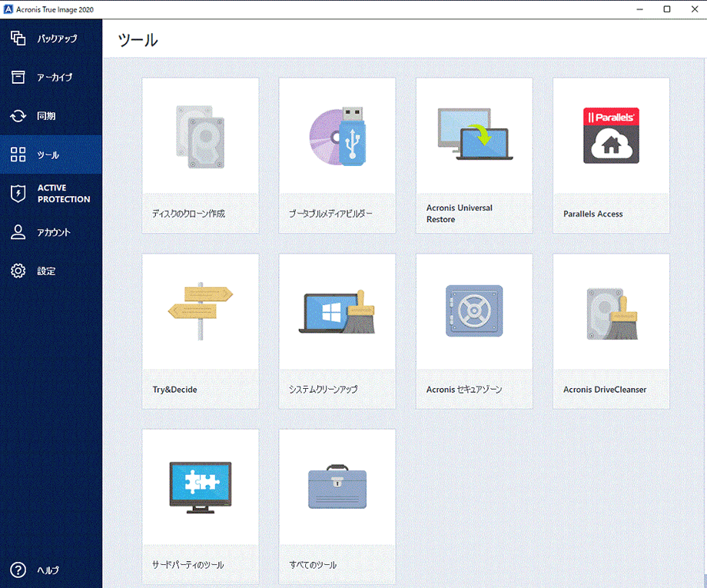Select the 同期 sync arrows icon

click(x=18, y=116)
